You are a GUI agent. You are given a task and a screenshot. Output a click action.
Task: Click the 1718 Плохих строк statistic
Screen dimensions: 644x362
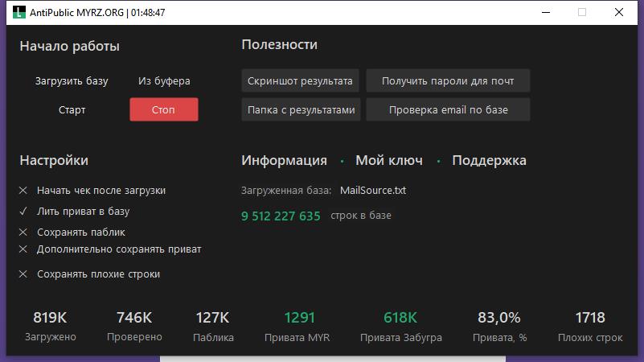590,327
